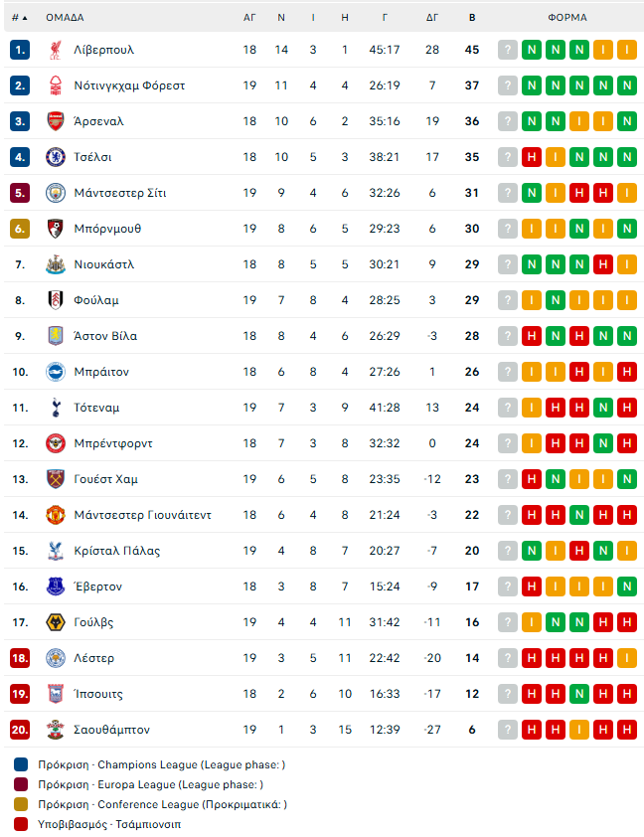The image size is (644, 837).
Task: Click the Everton club crest icon
Action: point(56,586)
